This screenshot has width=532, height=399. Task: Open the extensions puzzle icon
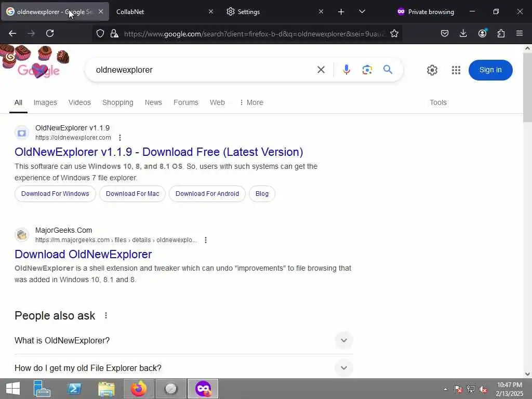tap(501, 33)
